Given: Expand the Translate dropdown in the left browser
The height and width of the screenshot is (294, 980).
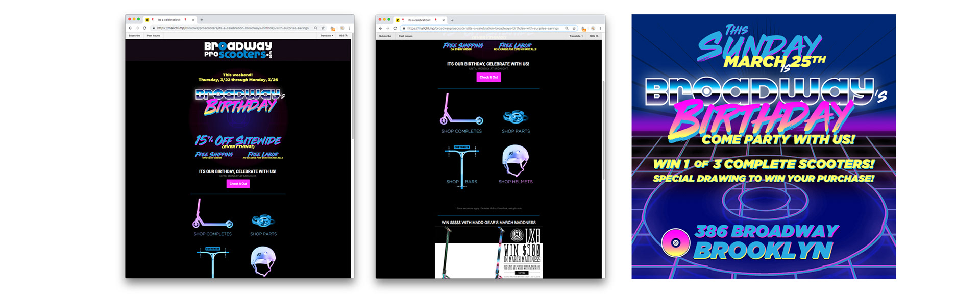Looking at the screenshot, I should (327, 36).
